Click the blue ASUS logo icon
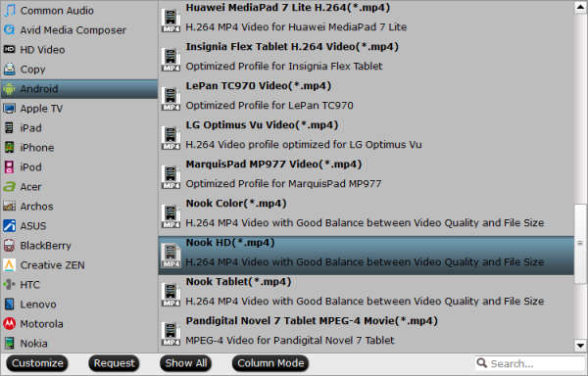The image size is (588, 376). (10, 226)
